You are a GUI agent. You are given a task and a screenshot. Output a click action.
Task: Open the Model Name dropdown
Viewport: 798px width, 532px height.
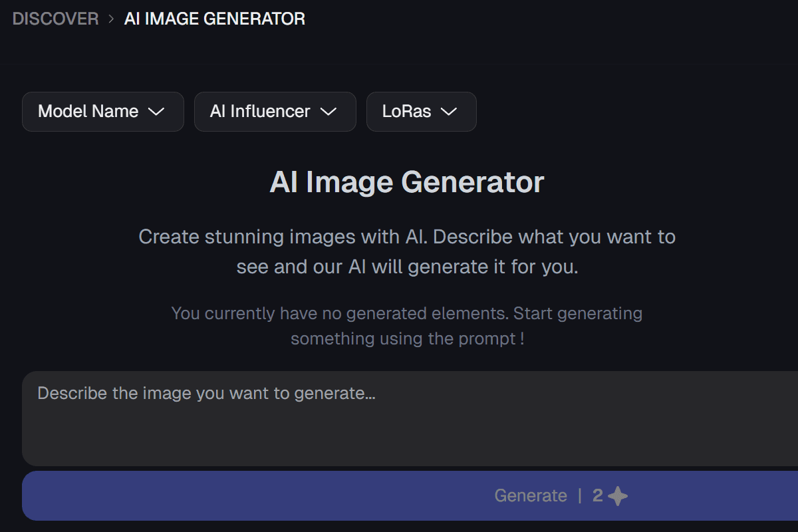pyautogui.click(x=103, y=112)
